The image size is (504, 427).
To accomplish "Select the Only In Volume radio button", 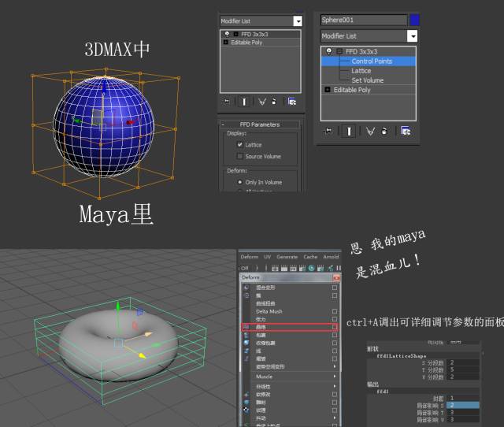I will pos(239,182).
